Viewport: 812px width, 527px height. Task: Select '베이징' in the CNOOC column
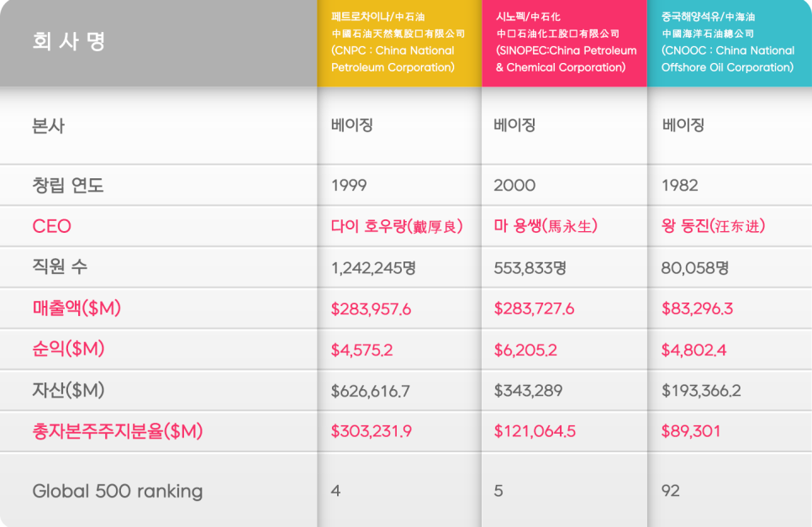point(683,124)
